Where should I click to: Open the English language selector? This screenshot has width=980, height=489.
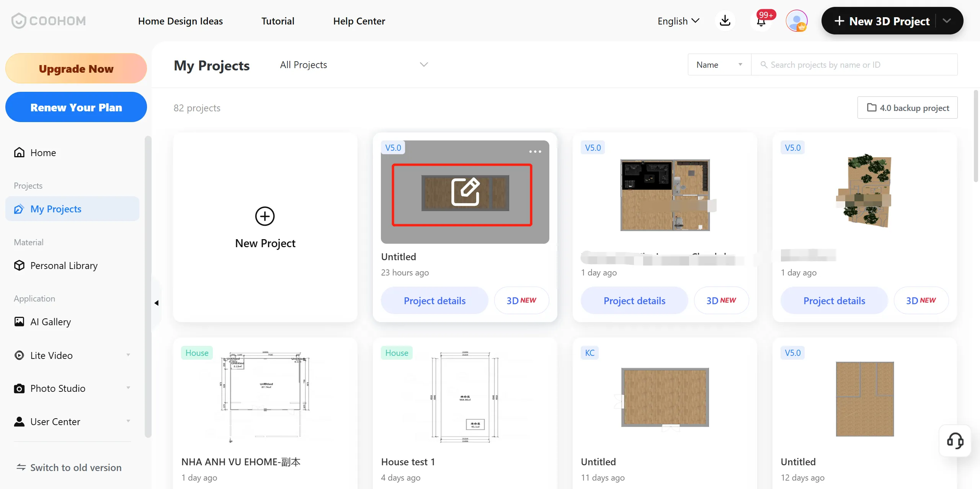[678, 21]
